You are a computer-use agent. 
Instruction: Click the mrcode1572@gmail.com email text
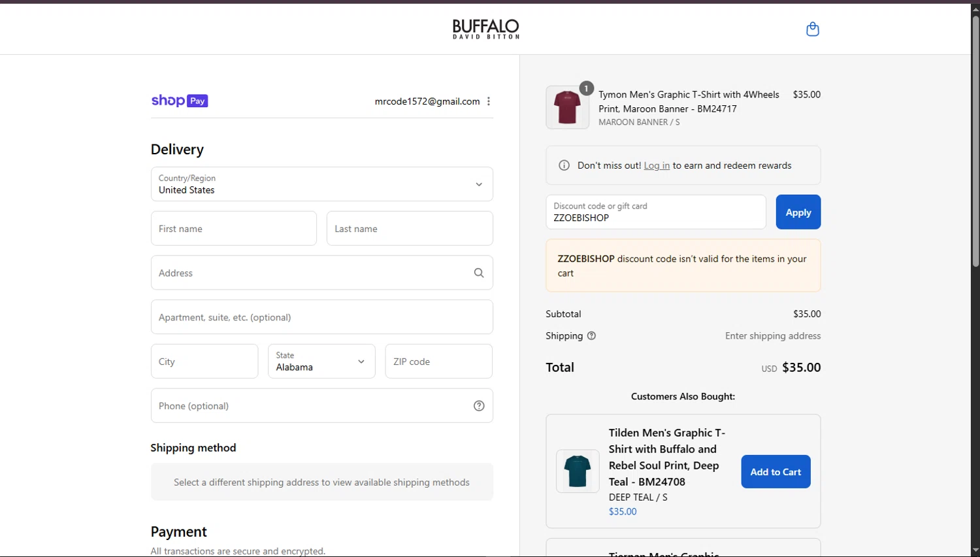point(427,101)
